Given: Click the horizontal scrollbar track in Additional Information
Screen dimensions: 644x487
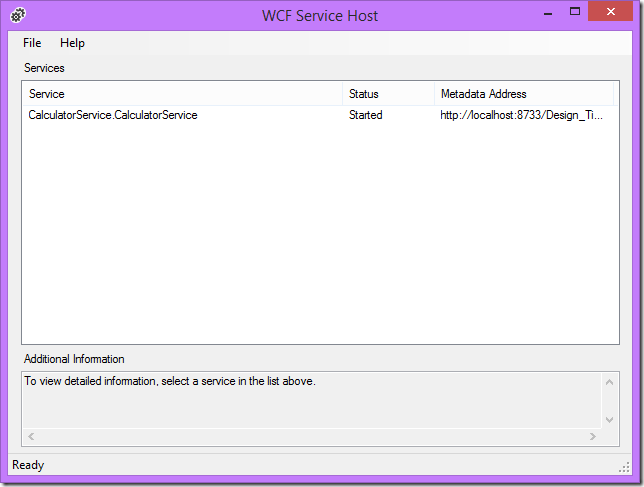Looking at the screenshot, I should [x=310, y=437].
